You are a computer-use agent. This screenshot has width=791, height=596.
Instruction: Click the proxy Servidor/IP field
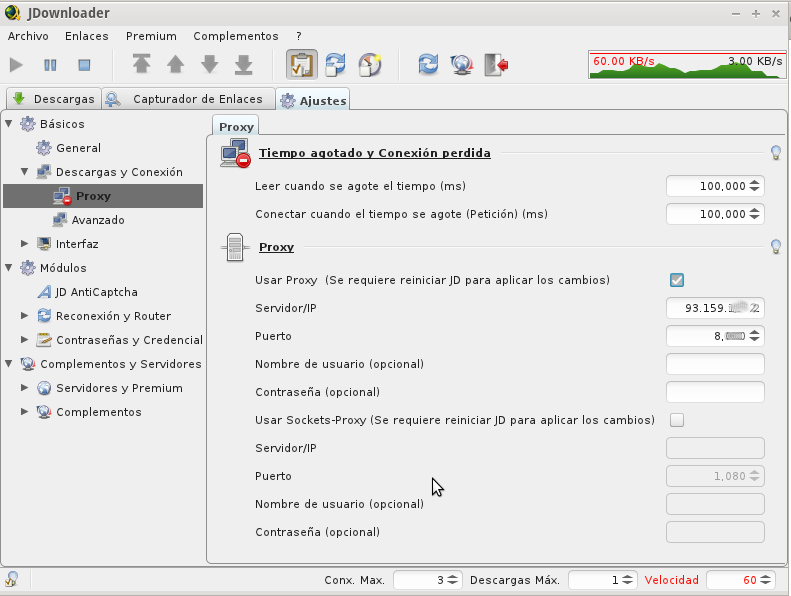[x=715, y=308]
